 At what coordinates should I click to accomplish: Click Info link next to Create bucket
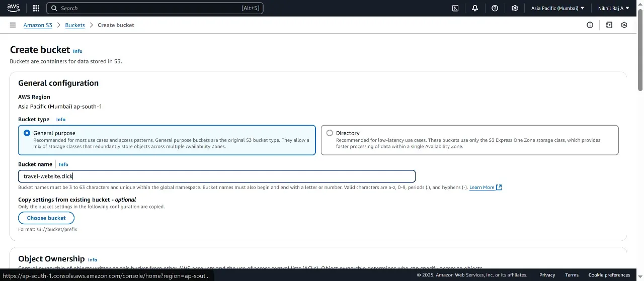(x=77, y=51)
